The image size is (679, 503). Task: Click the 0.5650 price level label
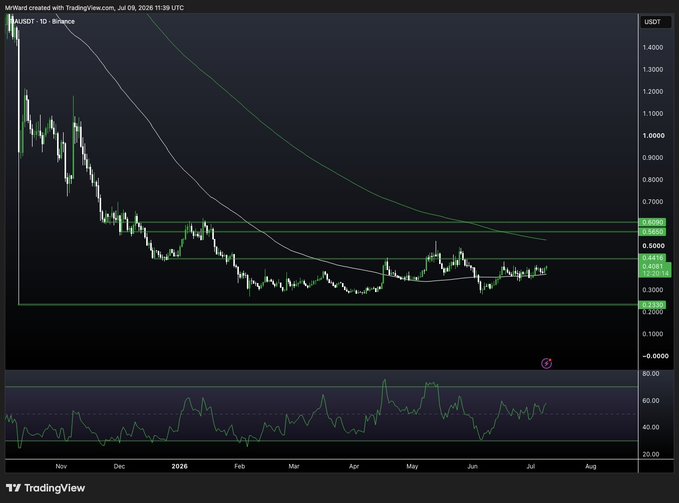click(x=653, y=232)
